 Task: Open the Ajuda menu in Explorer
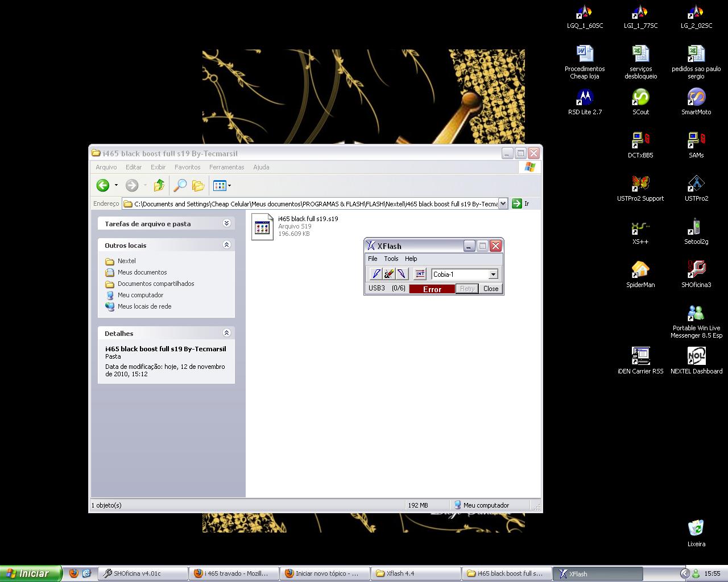pos(261,167)
